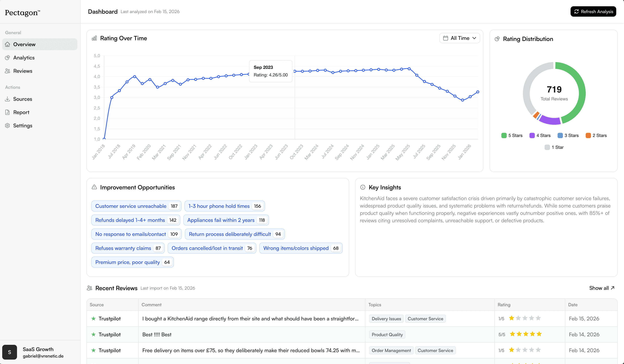Click the Improvement Opportunities warning icon
The height and width of the screenshot is (364, 624).
94,187
